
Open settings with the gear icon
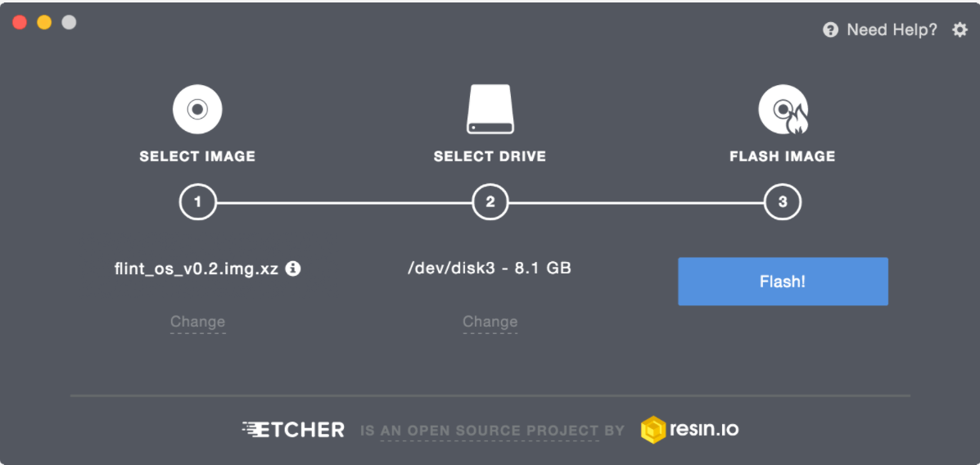pos(960,30)
